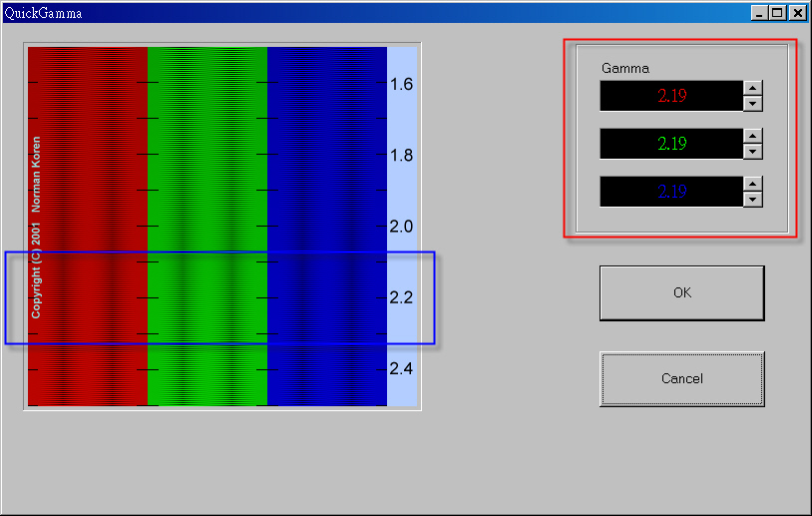
Task: Click the 2.2 scale label
Action: (401, 297)
